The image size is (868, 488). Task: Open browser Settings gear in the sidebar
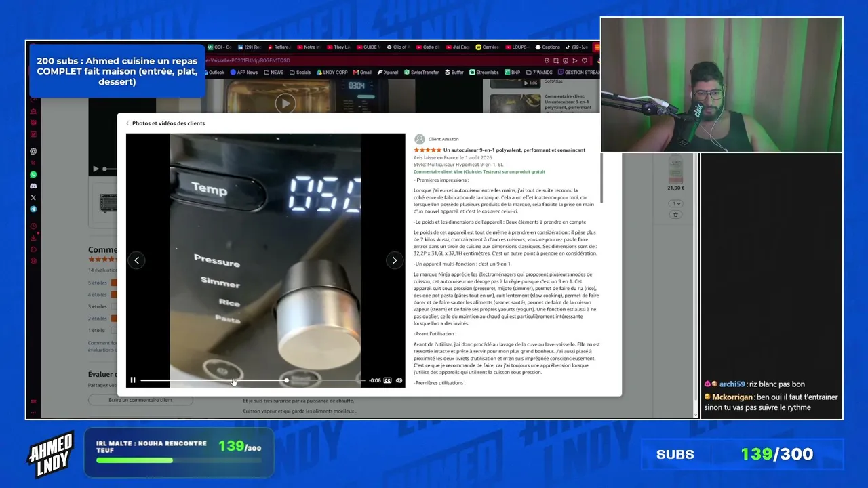[33, 261]
